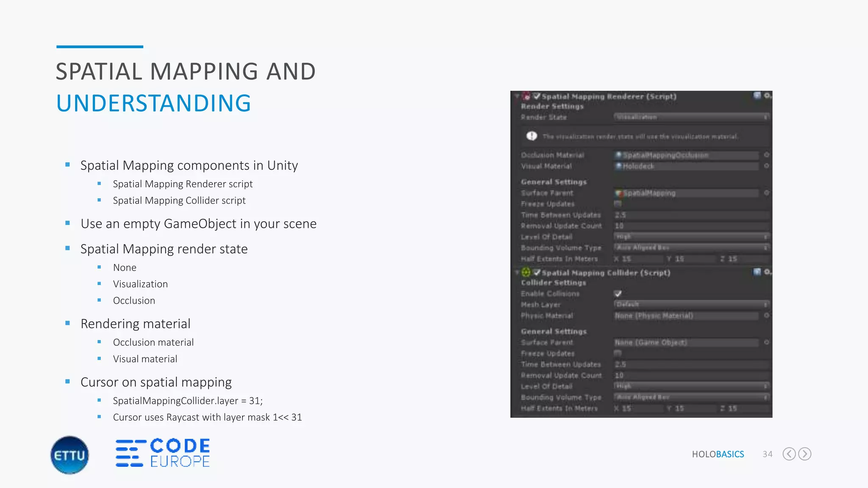868x488 pixels.
Task: Open object picker for Collider Surface Parent
Action: tap(766, 342)
